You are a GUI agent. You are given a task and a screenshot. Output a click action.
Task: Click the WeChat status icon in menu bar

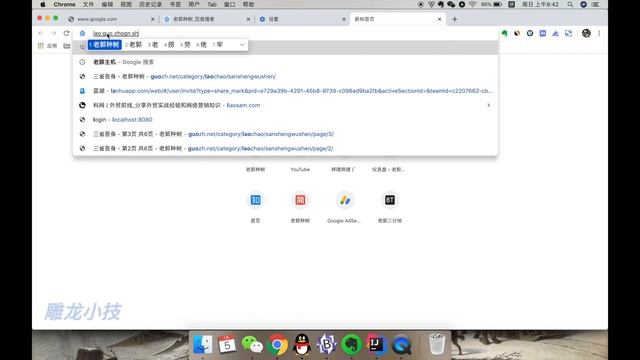click(x=451, y=4)
